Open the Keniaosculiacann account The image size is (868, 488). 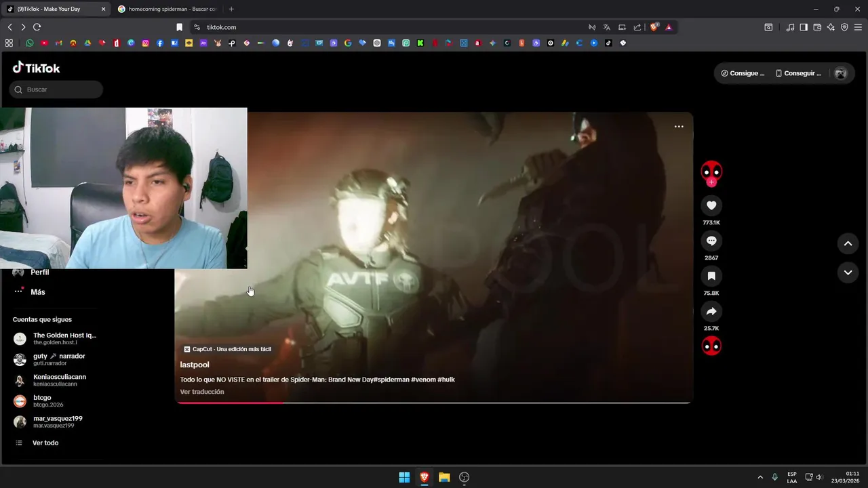click(x=50, y=380)
